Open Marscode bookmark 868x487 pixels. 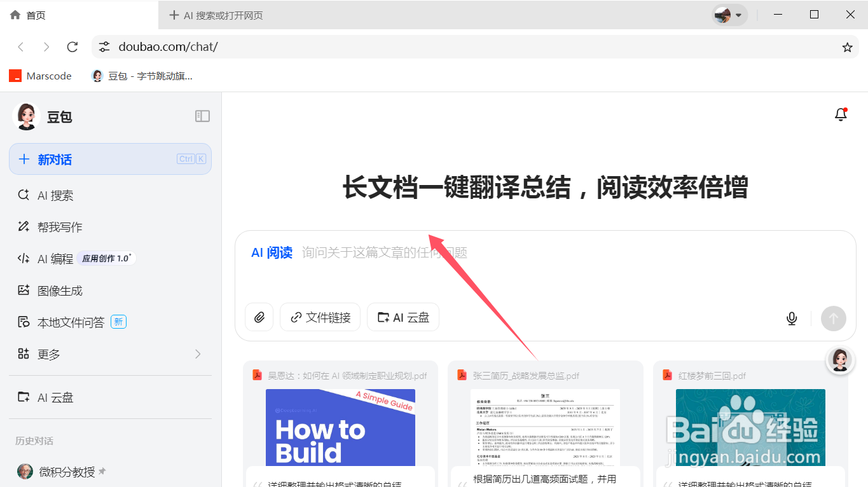[40, 76]
